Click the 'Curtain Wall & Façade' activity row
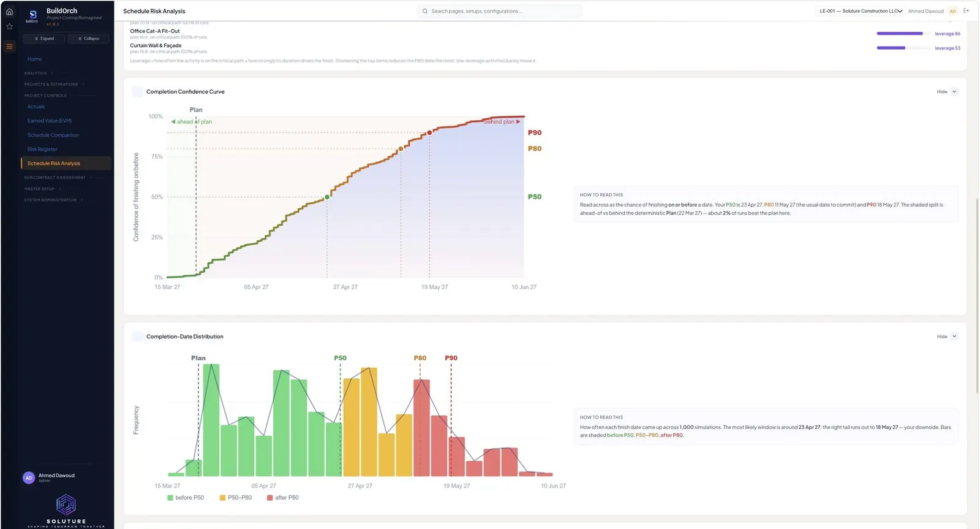 (545, 48)
